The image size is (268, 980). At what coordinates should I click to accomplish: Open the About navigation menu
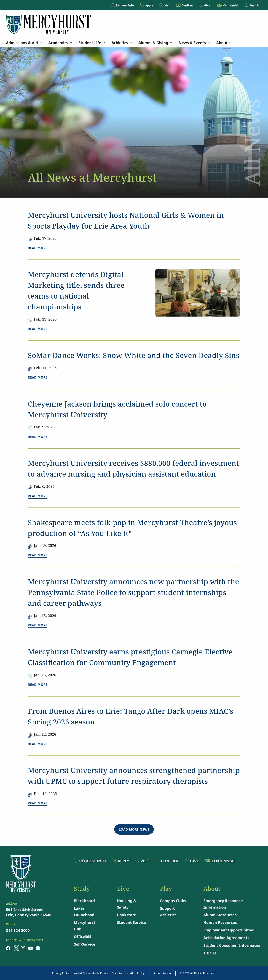(x=224, y=43)
